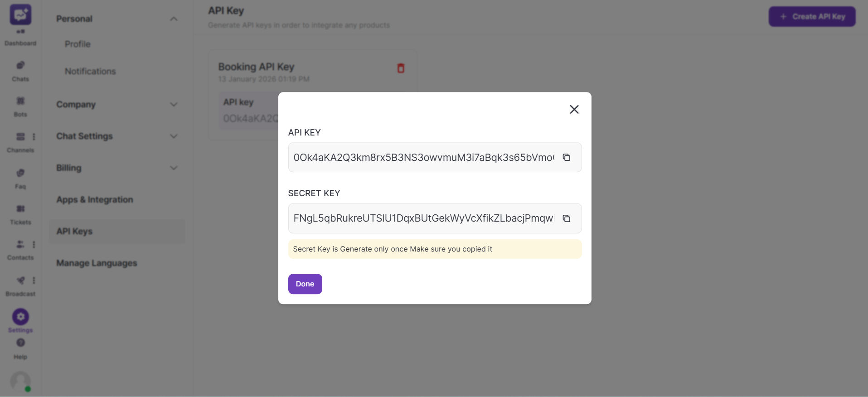868x397 pixels.
Task: Click Create API Key
Action: pyautogui.click(x=812, y=16)
